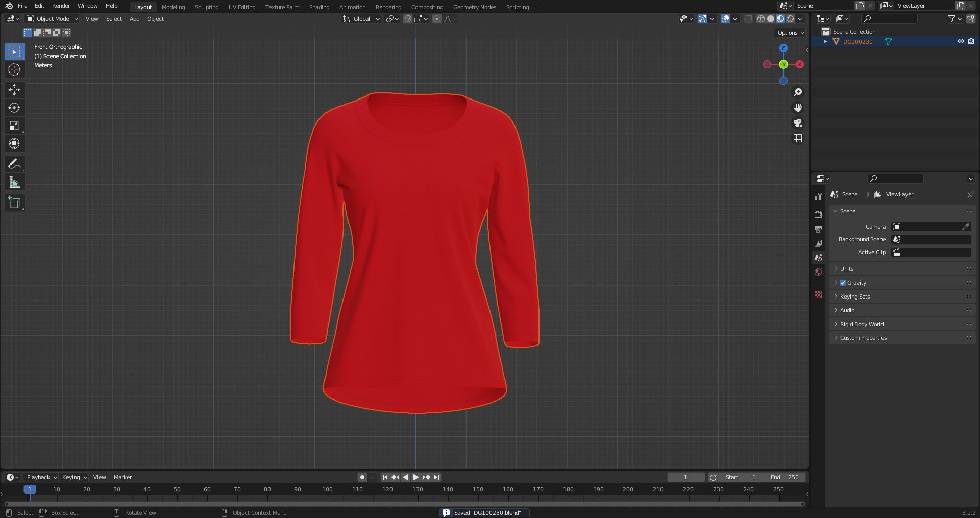
Task: Switch orthographic/perspective grid icon
Action: tap(798, 138)
